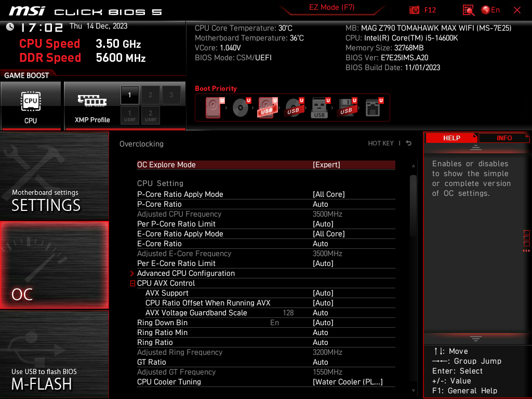
Task: Select the network boot device icon
Action: [374, 108]
